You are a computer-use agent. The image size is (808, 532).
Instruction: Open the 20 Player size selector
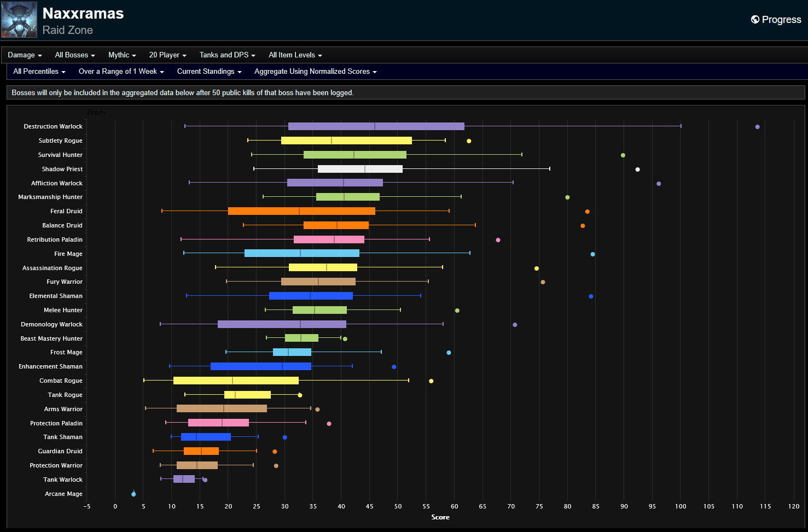(167, 55)
